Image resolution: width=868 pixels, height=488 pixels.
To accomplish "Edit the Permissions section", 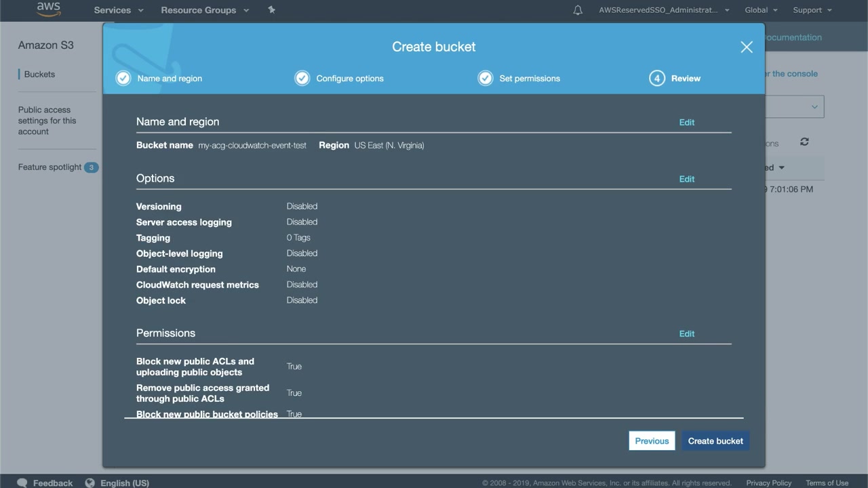I will click(687, 333).
